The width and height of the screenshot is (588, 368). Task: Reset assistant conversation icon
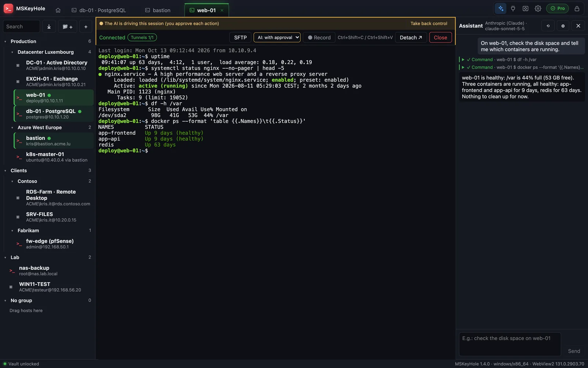tap(548, 26)
